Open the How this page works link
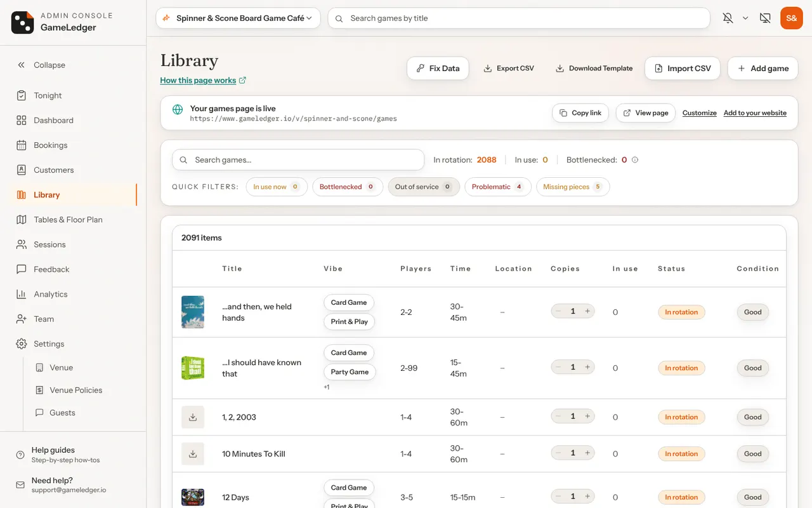The width and height of the screenshot is (812, 508). (x=203, y=81)
